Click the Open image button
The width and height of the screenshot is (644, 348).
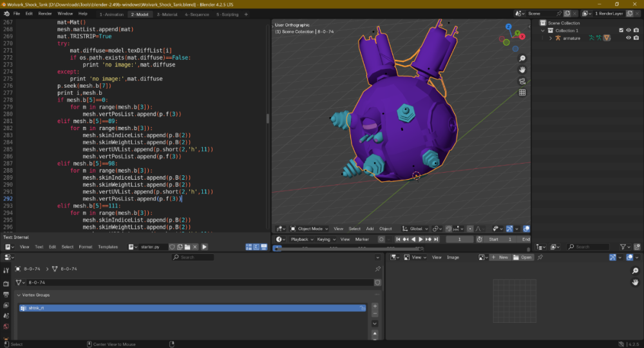[x=524, y=257]
